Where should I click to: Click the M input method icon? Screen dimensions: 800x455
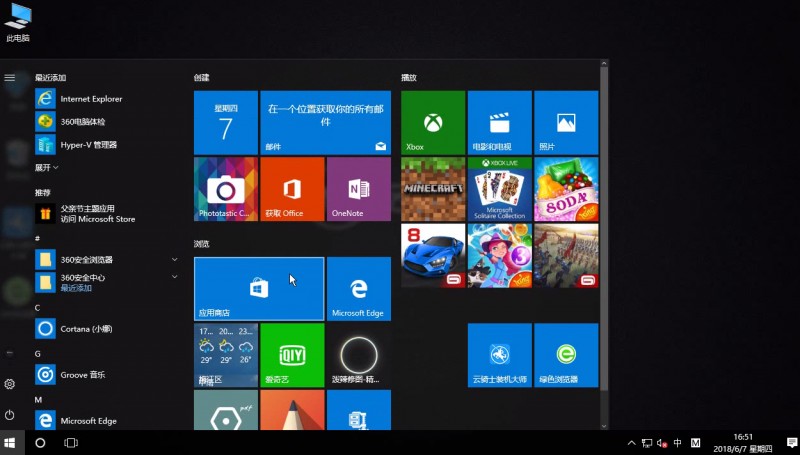pos(695,443)
